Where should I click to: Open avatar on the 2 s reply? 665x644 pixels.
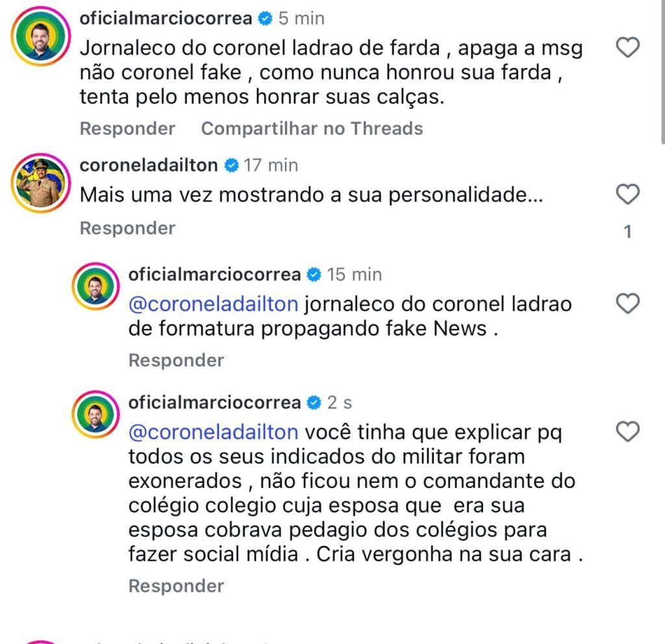pos(96,413)
